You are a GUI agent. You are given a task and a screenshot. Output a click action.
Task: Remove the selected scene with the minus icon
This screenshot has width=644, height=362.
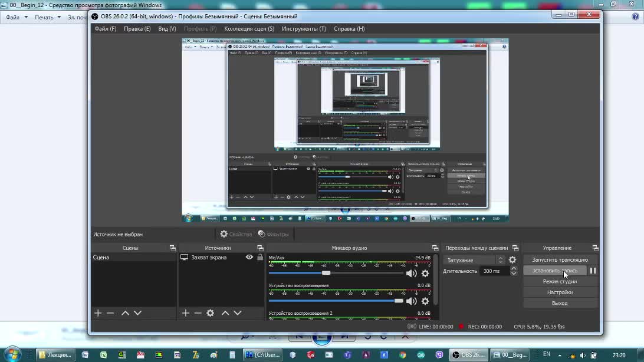pyautogui.click(x=110, y=313)
